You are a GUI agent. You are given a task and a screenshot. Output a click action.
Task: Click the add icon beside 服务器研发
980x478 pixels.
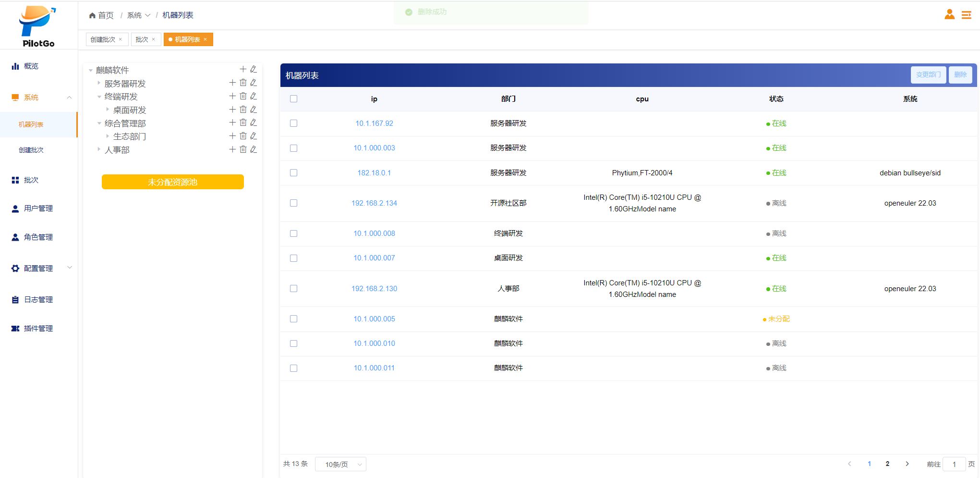[x=232, y=83]
